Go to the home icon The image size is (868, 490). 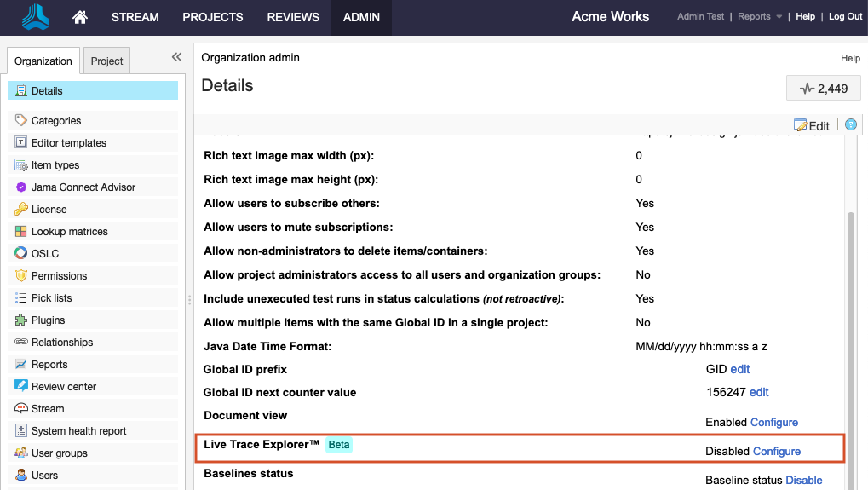click(80, 17)
